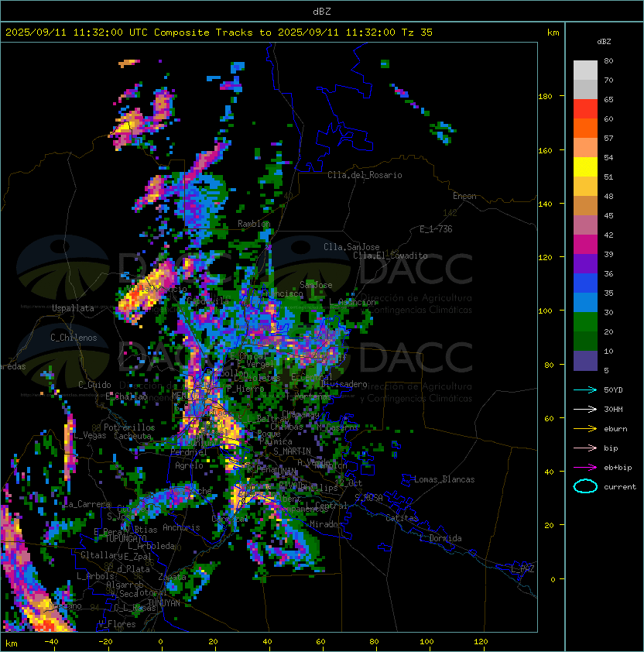Click the 'Anchoris' map label

pyautogui.click(x=181, y=527)
